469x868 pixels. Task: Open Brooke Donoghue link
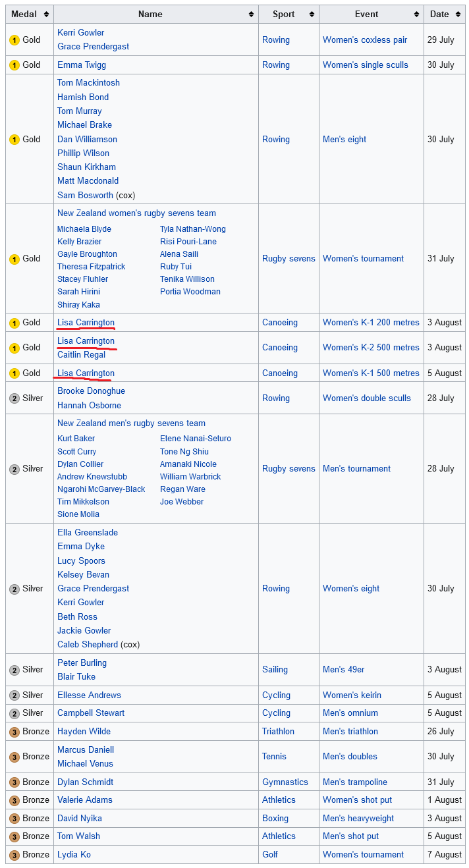91,391
